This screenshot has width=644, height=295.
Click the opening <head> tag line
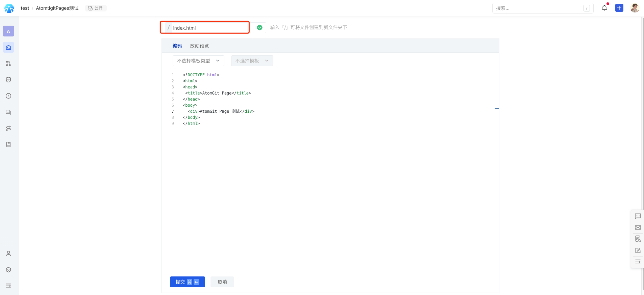click(190, 87)
